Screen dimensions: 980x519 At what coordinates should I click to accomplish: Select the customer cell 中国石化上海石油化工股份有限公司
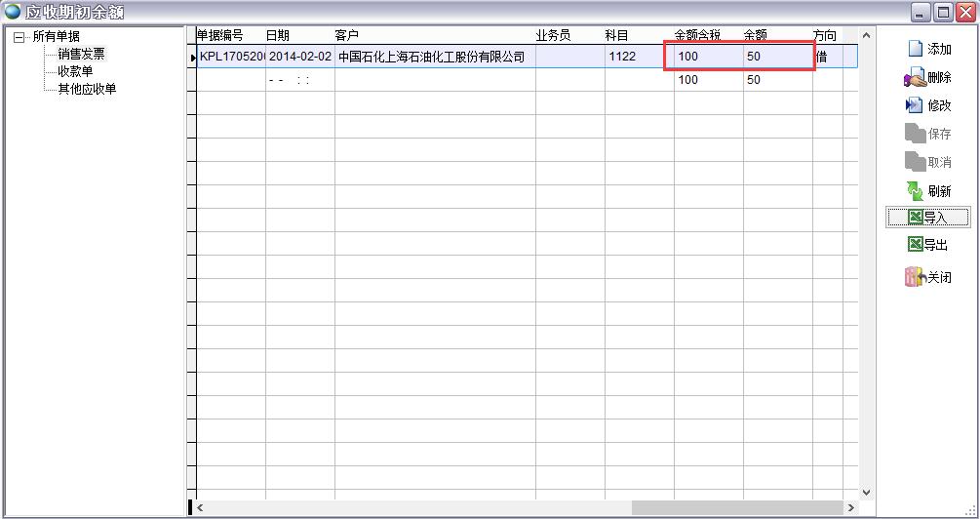click(x=431, y=57)
